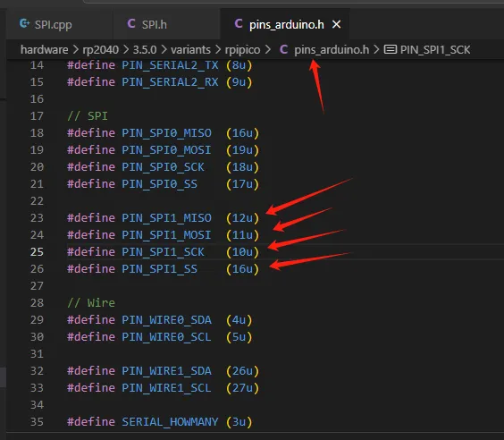Click line number 17 in the gutter
Image resolution: width=504 pixels, height=440 pixels.
pos(37,115)
